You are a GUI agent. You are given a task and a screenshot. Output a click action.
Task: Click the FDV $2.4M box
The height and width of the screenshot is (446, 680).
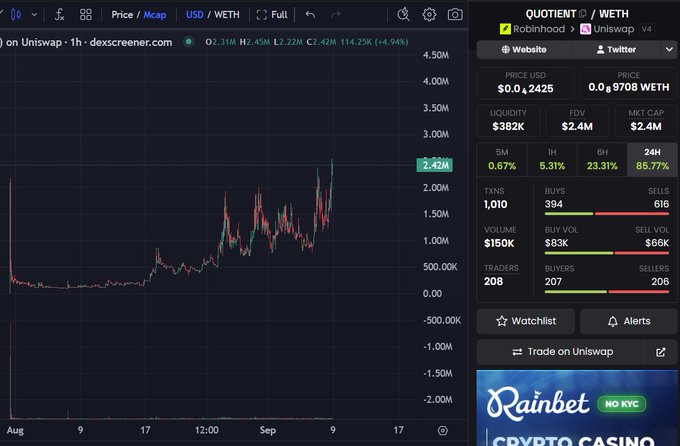577,120
